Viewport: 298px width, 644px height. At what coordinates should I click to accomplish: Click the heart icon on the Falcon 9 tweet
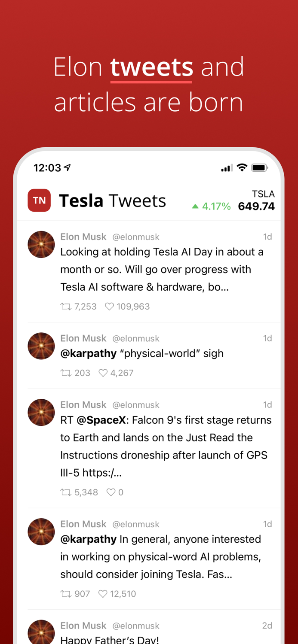click(x=111, y=492)
